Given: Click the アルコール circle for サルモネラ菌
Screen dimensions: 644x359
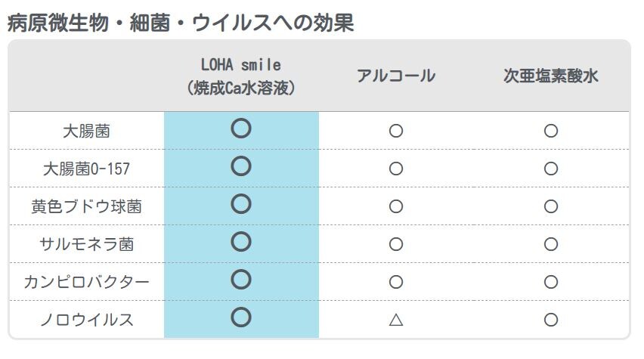Looking at the screenshot, I should pyautogui.click(x=396, y=244).
